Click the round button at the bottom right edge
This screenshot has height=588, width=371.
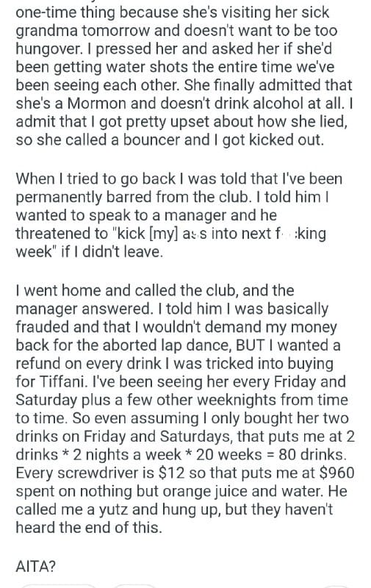(x=336, y=587)
